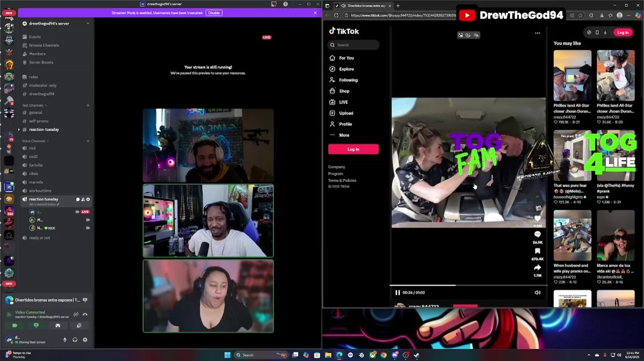The width and height of the screenshot is (644, 361).
Task: Select the rules text channel
Action: click(x=33, y=77)
